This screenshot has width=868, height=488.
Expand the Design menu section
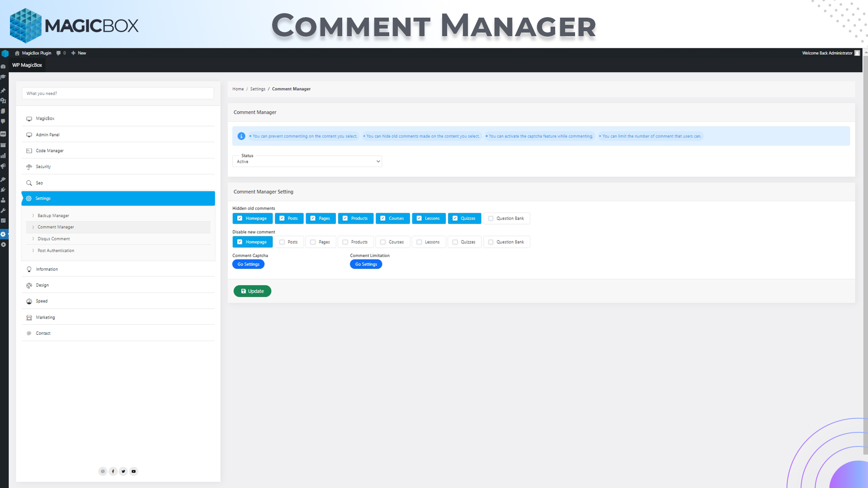118,285
